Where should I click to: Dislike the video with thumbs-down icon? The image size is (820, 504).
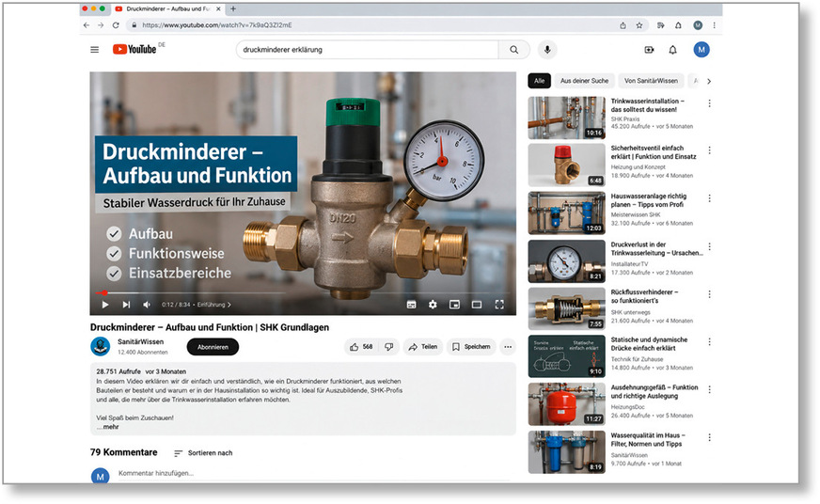[x=389, y=347]
